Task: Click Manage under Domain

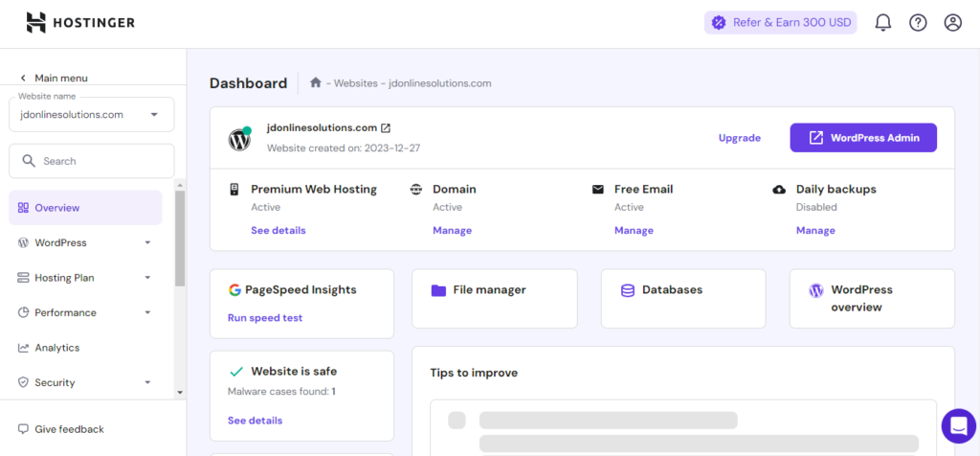Action: tap(452, 230)
